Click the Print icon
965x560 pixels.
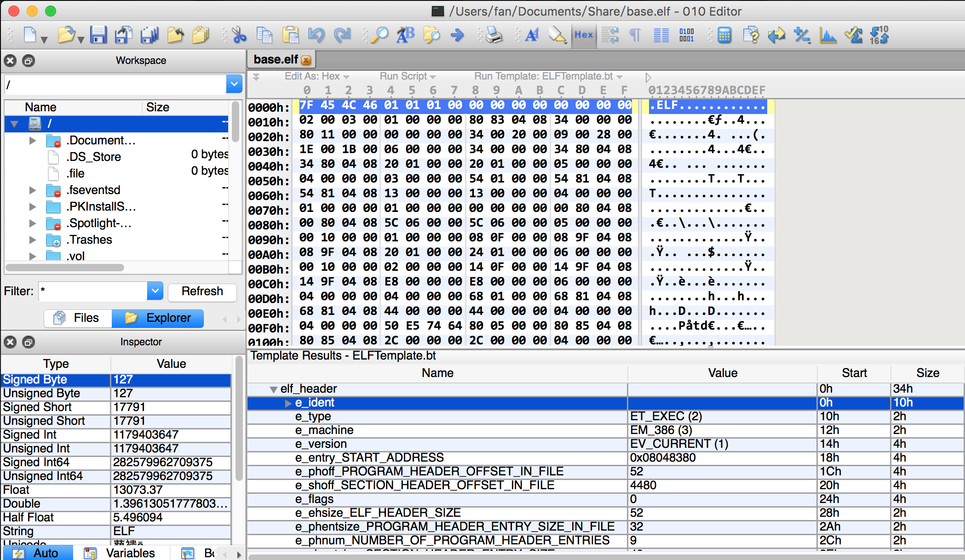tap(494, 35)
